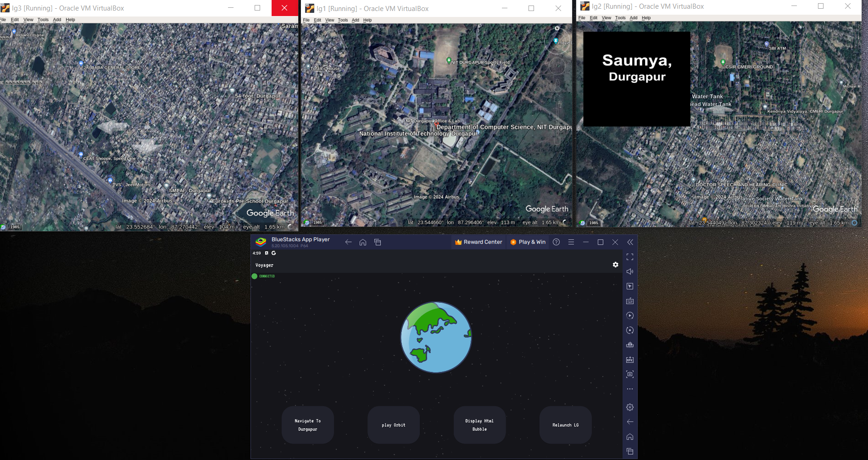Click the 1985 historical imagery button in lg1
868x460 pixels.
(317, 222)
